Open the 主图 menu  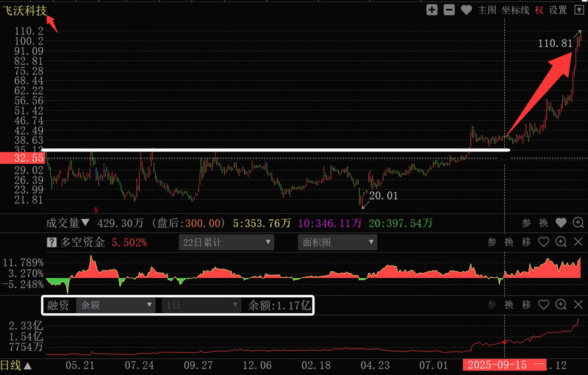click(x=487, y=10)
